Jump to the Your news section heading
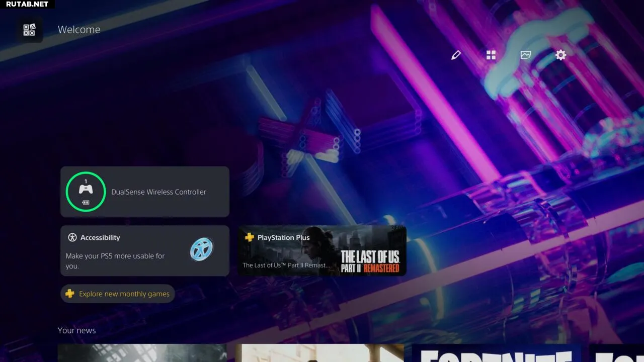Viewport: 644px width, 362px height. 76,330
